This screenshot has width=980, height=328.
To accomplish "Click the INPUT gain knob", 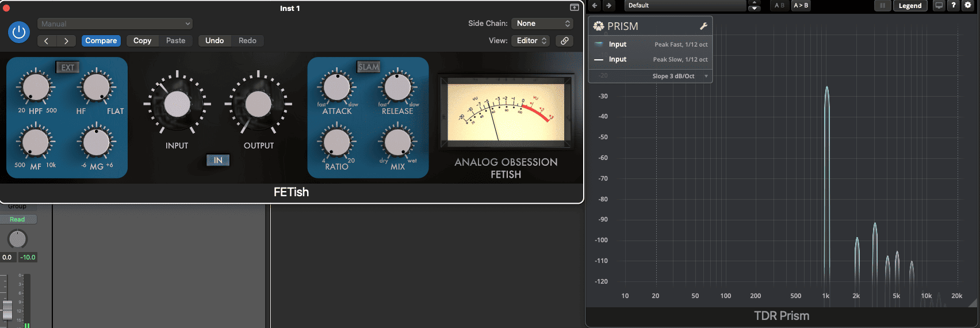I will [x=177, y=104].
